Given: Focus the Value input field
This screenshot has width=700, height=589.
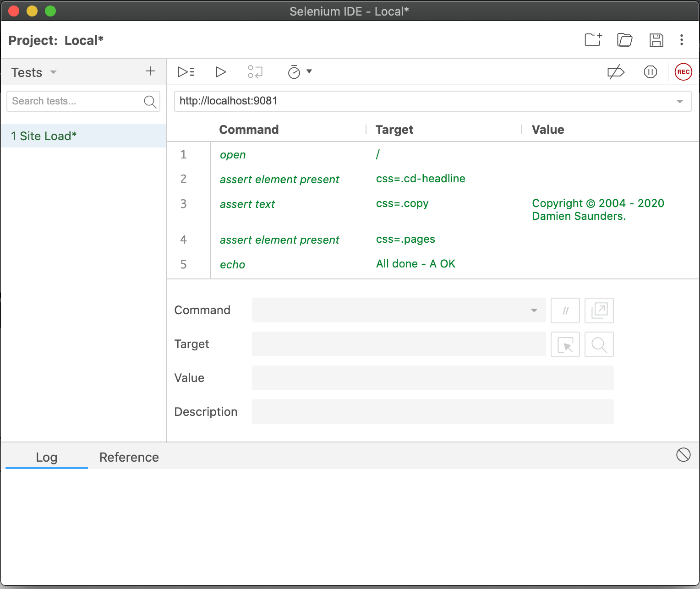Looking at the screenshot, I should [x=433, y=378].
